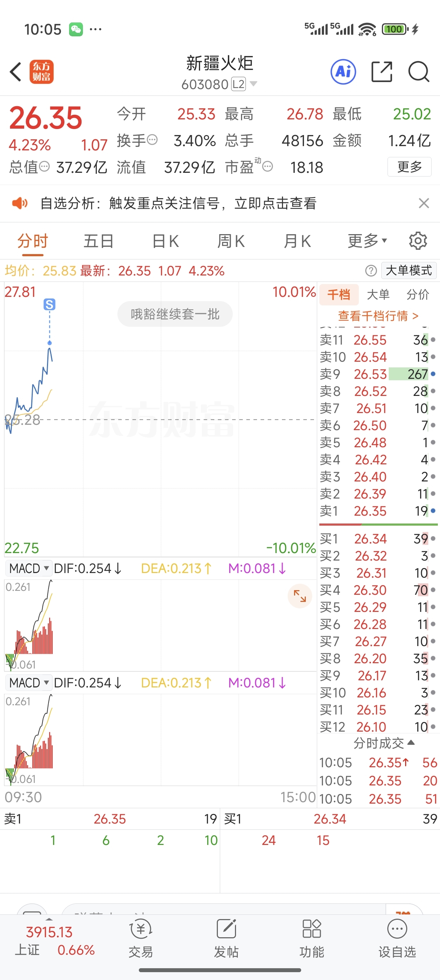Tap the share icon

(382, 72)
